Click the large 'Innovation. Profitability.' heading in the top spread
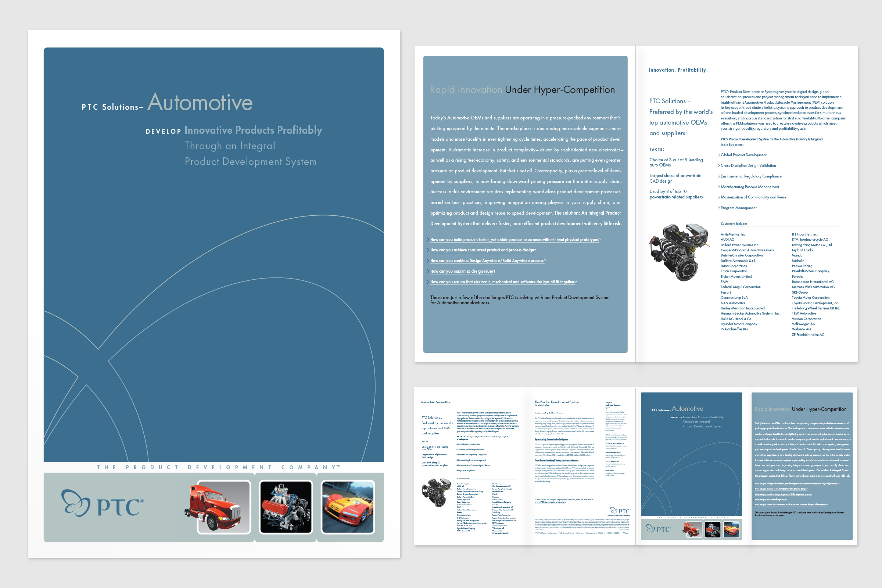882x588 pixels. [678, 70]
